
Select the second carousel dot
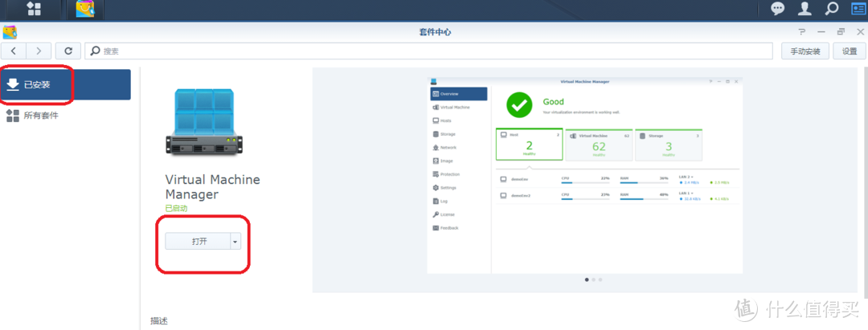(x=593, y=279)
